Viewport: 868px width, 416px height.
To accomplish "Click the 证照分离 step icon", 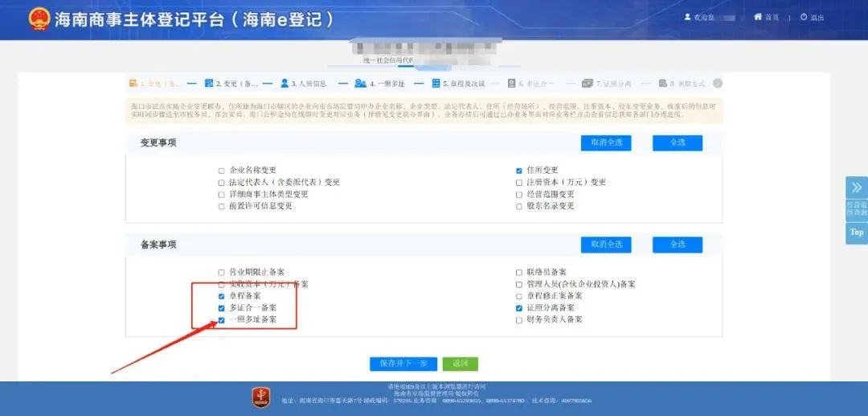I will [x=588, y=83].
